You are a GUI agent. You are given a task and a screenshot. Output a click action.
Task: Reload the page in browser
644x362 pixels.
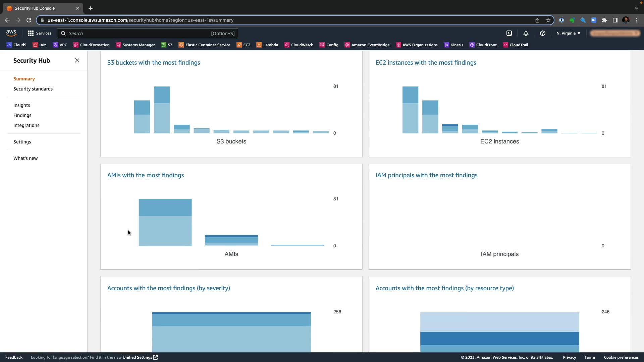[x=29, y=20]
